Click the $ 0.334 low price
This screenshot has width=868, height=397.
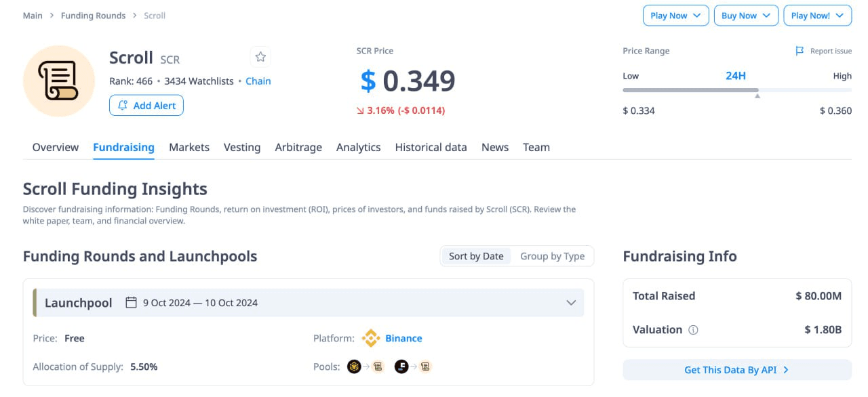(639, 110)
